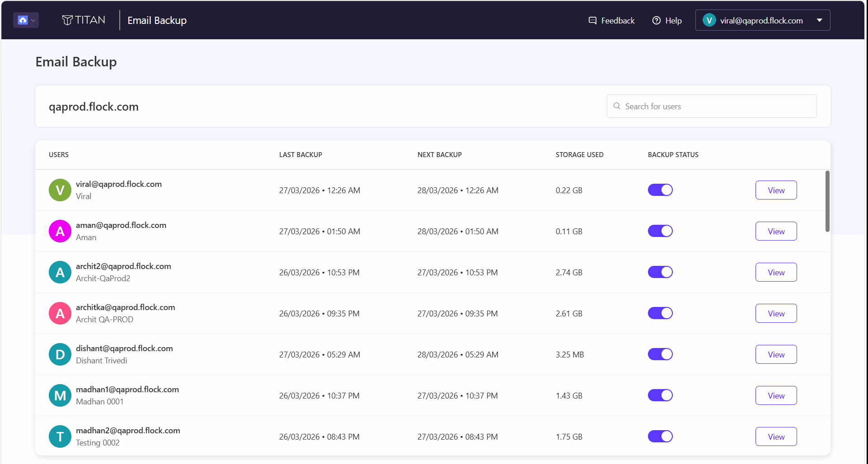Open the app switcher chevron
The image size is (868, 464).
33,20
